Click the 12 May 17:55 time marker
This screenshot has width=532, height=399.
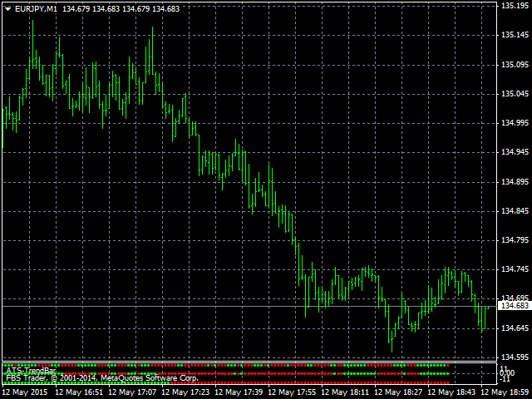click(293, 392)
